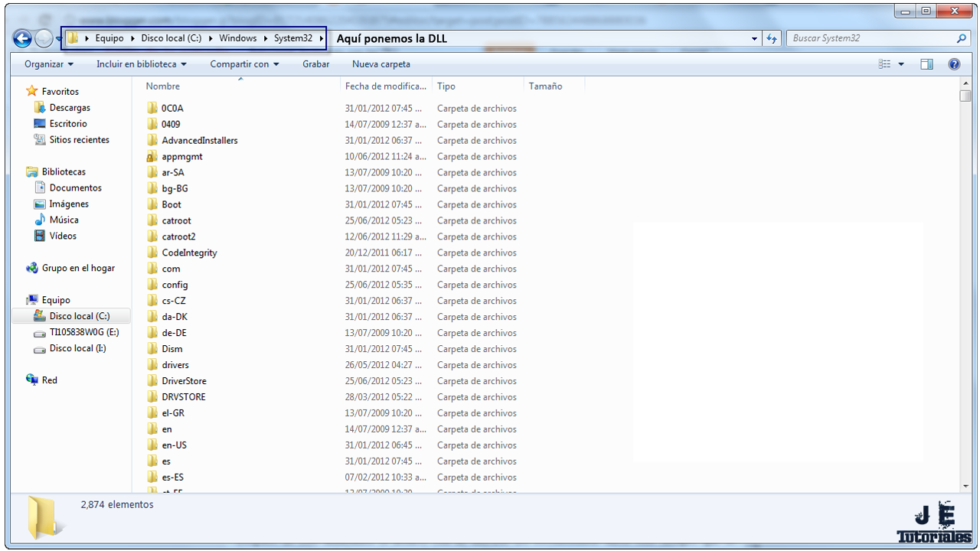Select Descargas in the sidebar
980x551 pixels.
pyautogui.click(x=70, y=108)
